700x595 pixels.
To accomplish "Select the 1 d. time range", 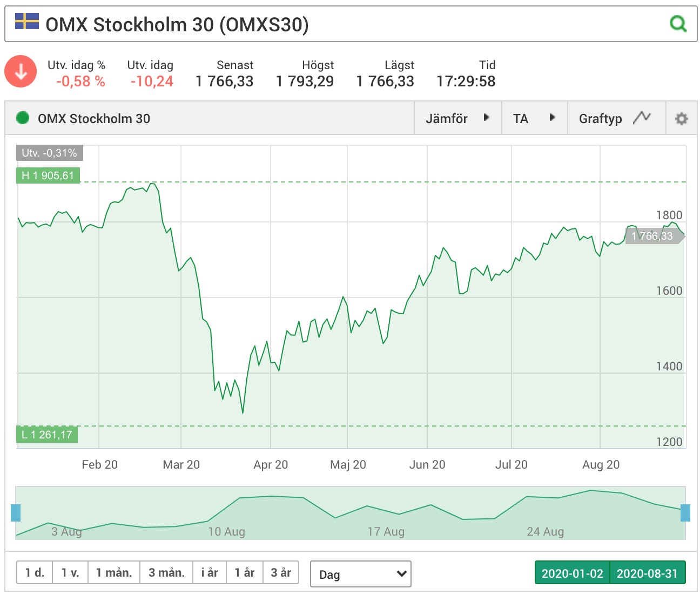I will pos(35,573).
